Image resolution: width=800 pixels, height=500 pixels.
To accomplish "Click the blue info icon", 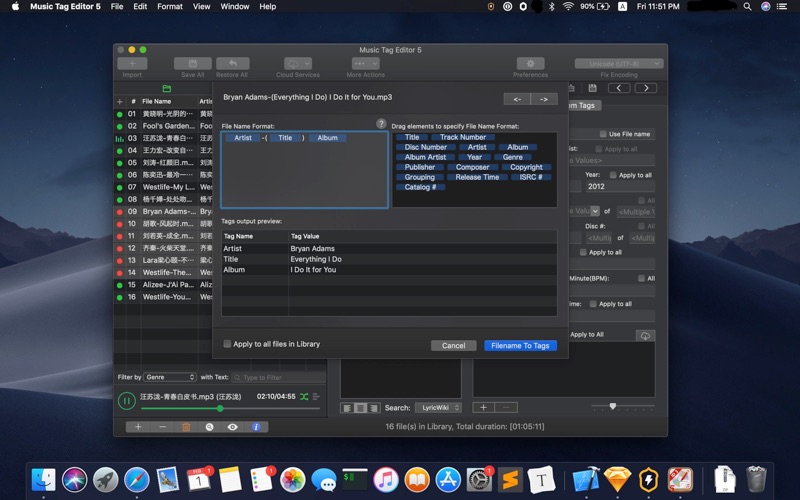I will (x=256, y=427).
